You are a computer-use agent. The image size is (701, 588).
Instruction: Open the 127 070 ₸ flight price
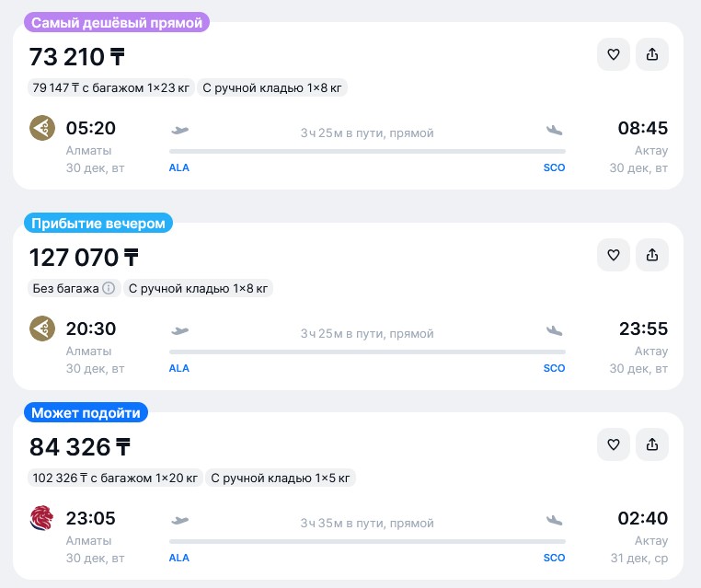85,258
